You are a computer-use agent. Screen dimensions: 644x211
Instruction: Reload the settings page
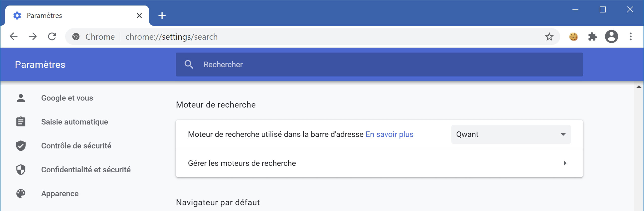pyautogui.click(x=52, y=37)
